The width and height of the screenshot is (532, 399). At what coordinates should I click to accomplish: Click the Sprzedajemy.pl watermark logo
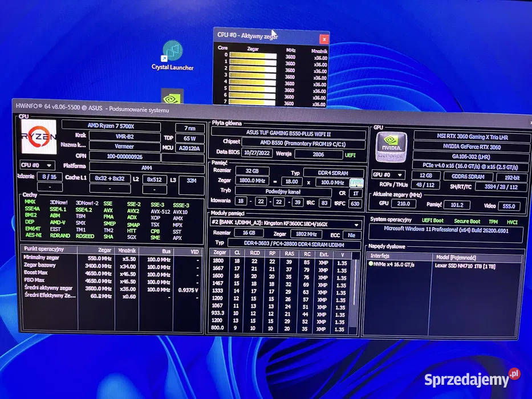(x=472, y=378)
